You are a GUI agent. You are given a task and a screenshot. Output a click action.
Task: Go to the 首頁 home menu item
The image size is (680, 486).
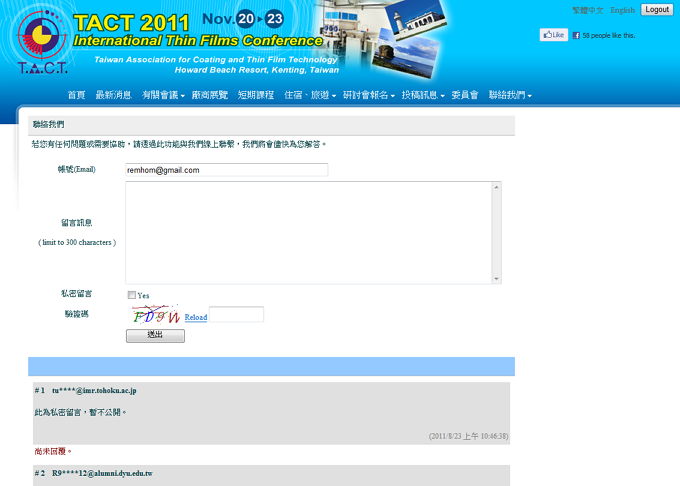coord(76,95)
